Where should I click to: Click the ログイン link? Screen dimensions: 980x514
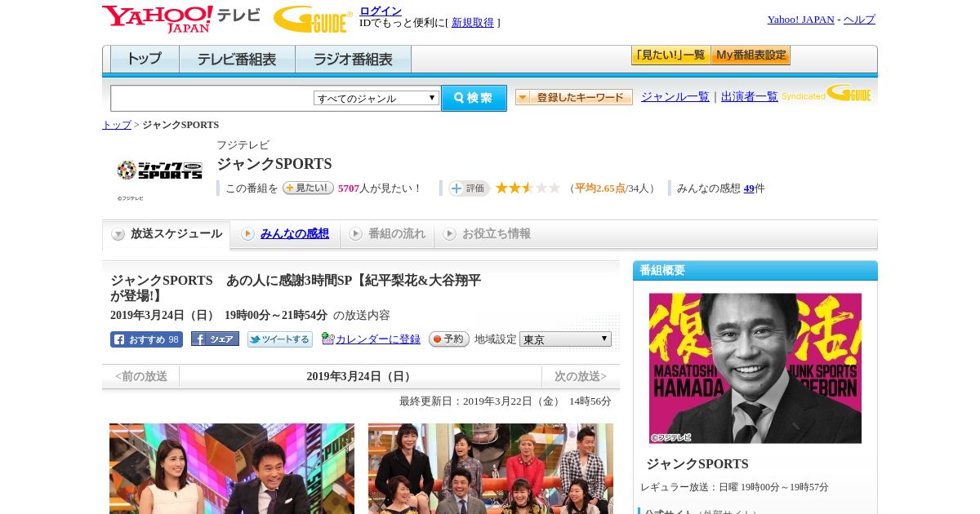click(x=381, y=11)
